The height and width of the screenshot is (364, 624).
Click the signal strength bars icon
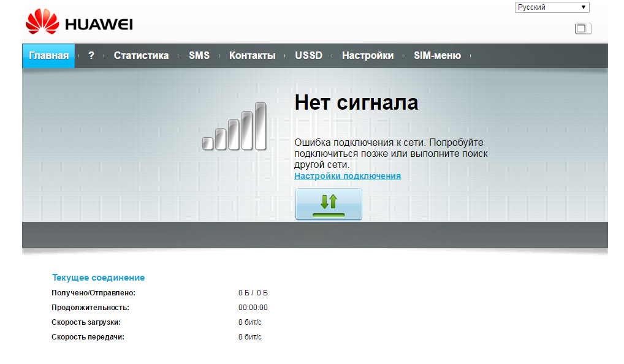coord(234,126)
